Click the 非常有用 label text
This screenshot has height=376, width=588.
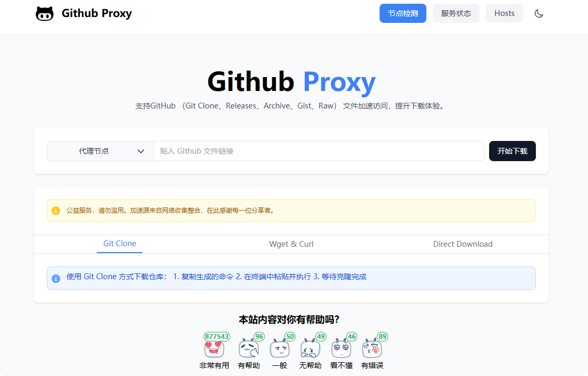[x=214, y=365]
